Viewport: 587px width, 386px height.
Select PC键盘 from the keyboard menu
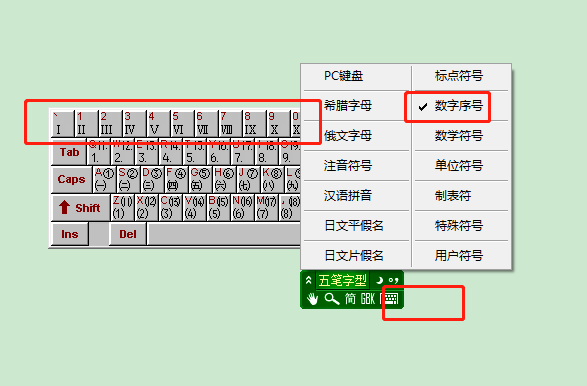pyautogui.click(x=356, y=76)
